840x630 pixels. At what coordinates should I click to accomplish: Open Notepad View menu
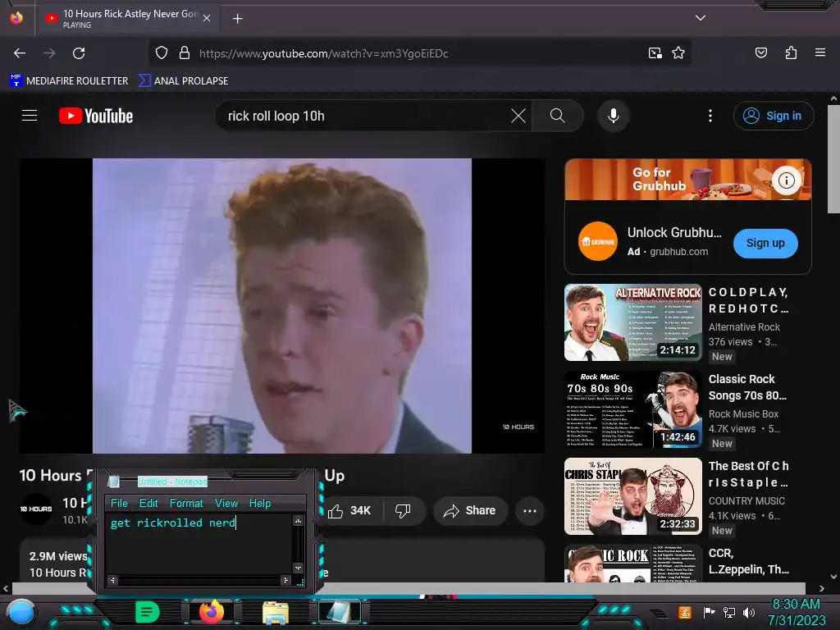[x=226, y=503]
